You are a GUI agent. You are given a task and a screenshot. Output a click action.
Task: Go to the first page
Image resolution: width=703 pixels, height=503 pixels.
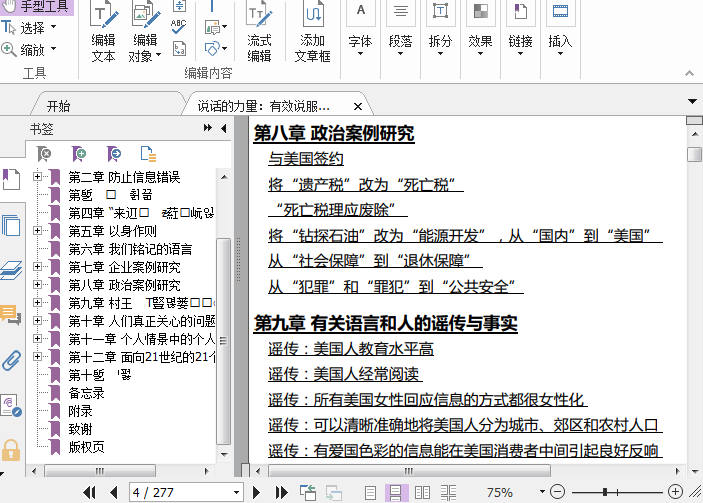click(x=89, y=493)
